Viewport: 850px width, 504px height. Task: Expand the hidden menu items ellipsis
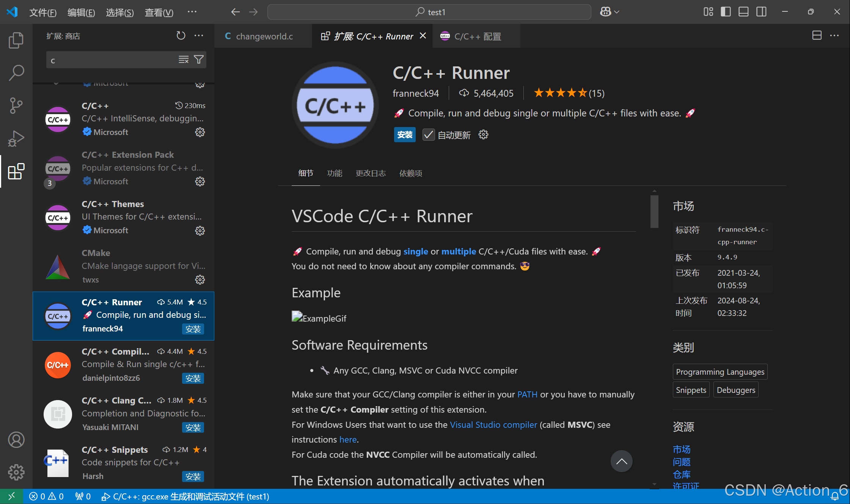[192, 12]
